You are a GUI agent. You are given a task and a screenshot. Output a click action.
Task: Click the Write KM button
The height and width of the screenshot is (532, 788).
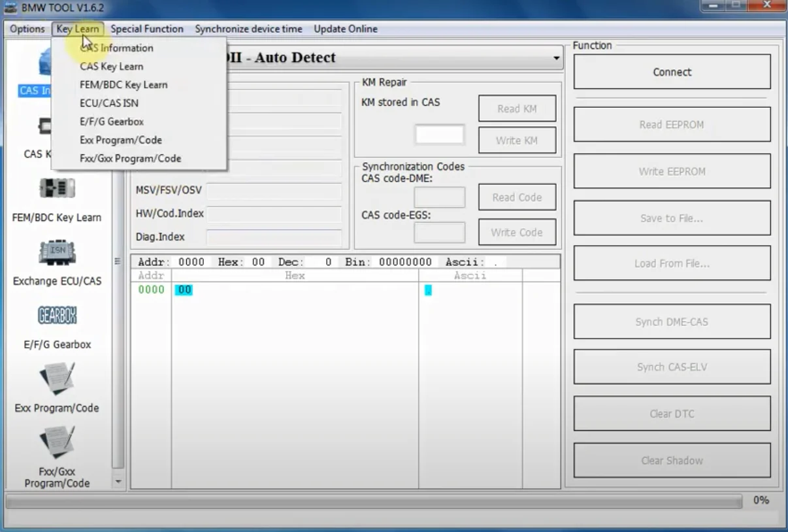(517, 140)
